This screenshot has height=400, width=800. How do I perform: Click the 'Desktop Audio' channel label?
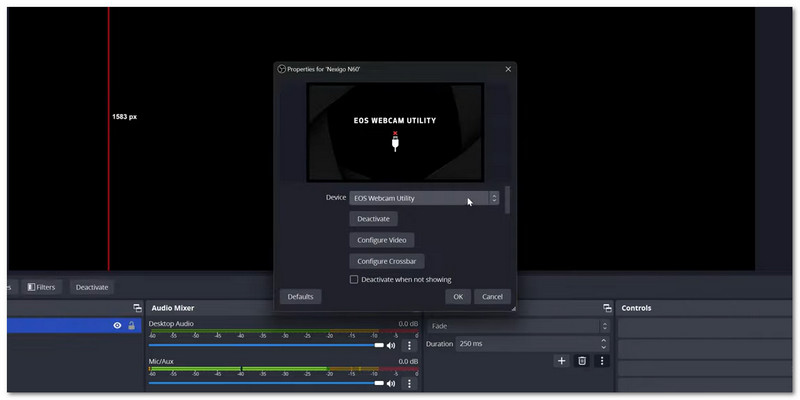[x=171, y=323]
